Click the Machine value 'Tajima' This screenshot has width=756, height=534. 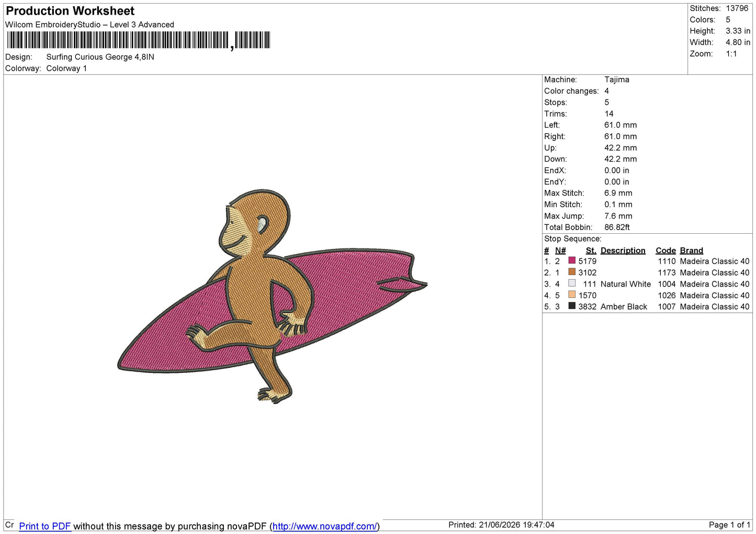click(617, 79)
